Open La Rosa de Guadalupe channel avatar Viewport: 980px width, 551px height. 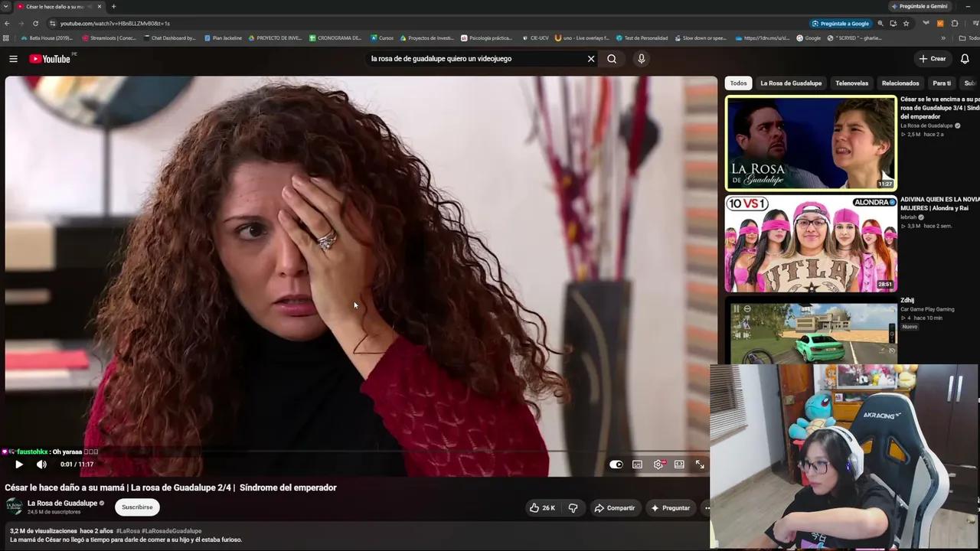pos(15,507)
